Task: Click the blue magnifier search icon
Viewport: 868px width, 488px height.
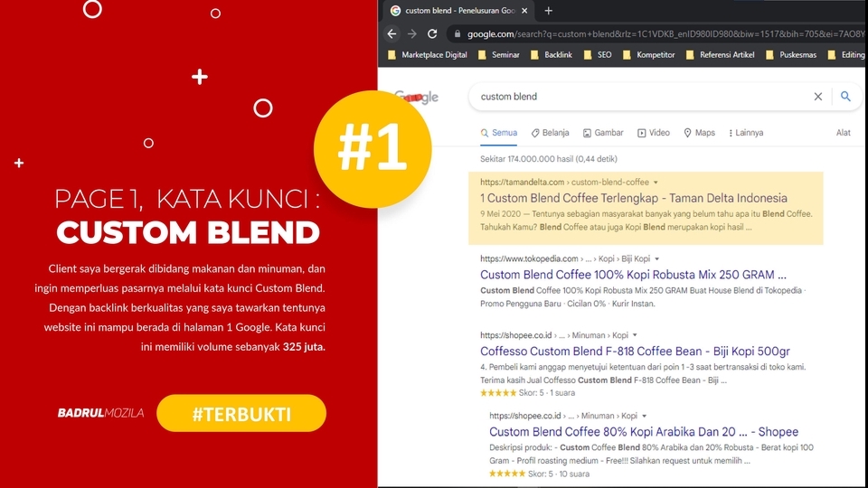Action: pos(845,97)
